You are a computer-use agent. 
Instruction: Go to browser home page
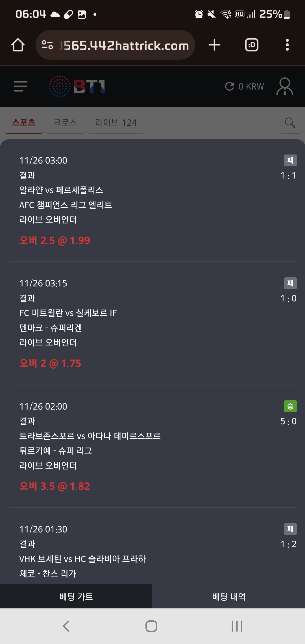[18, 45]
